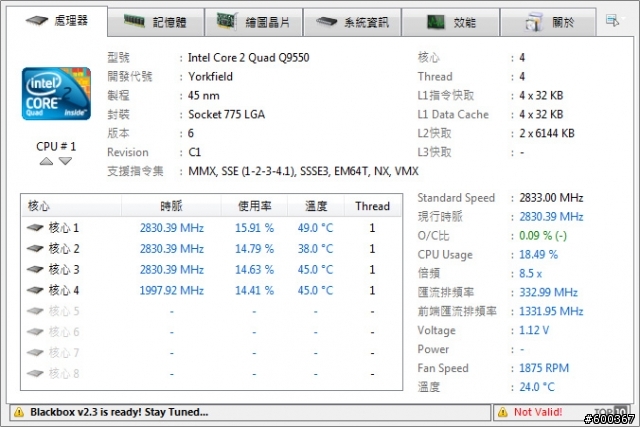This screenshot has width=640, height=427.
Task: Sort by the 溫度 column header
Action: point(316,206)
